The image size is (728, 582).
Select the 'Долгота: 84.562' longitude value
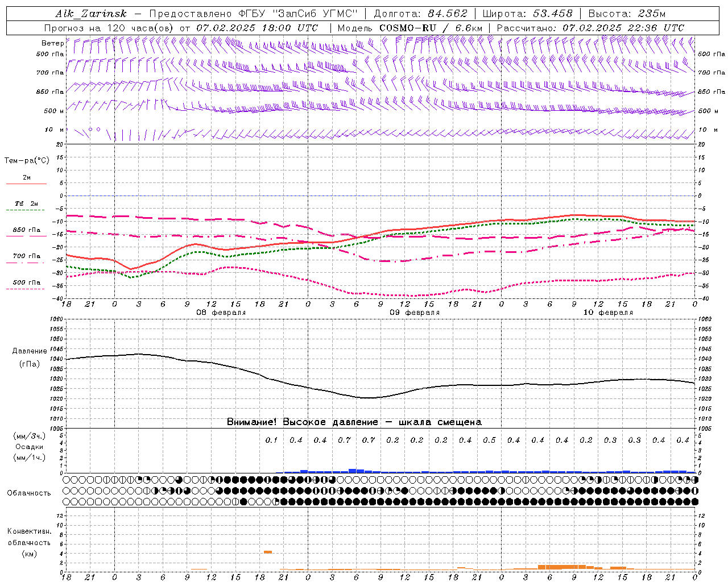(420, 14)
